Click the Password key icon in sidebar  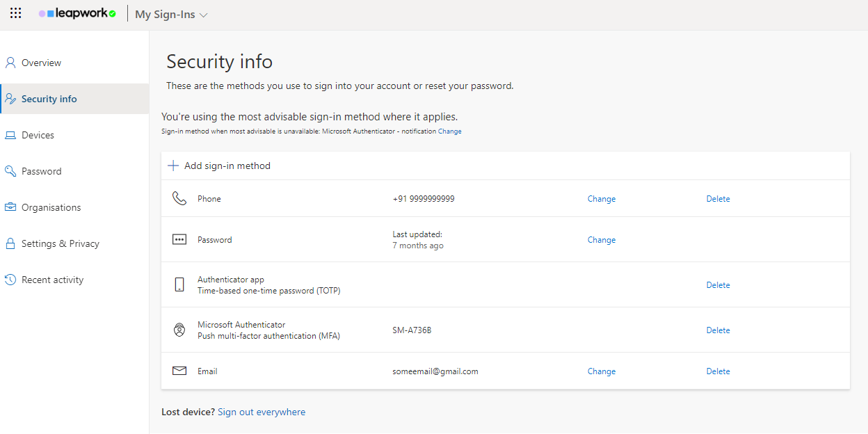(x=10, y=170)
